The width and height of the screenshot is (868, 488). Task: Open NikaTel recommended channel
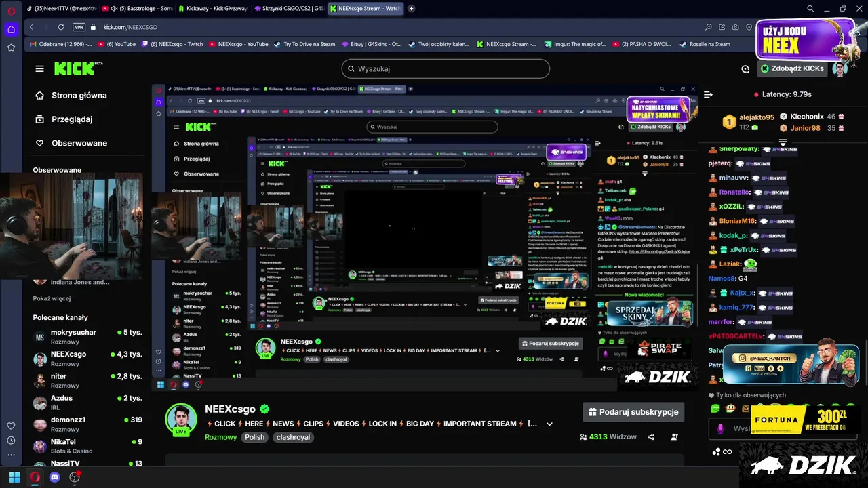tap(88, 445)
